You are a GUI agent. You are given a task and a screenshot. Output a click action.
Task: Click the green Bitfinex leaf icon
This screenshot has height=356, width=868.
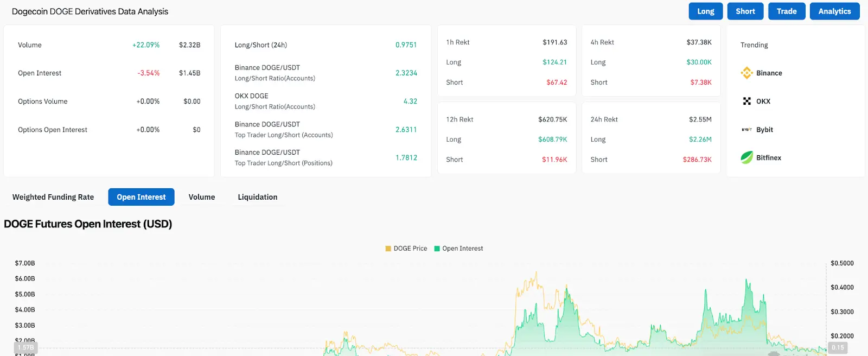point(746,157)
